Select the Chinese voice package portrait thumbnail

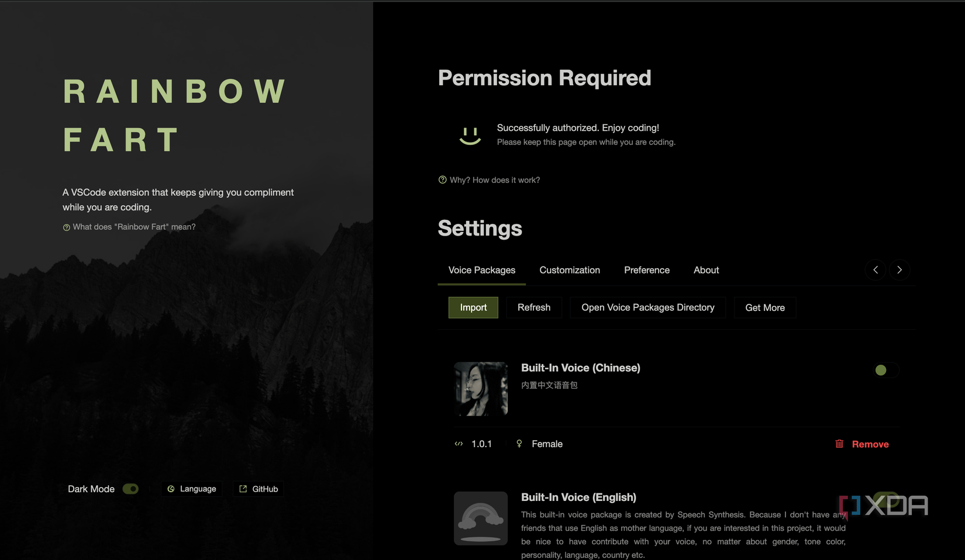pyautogui.click(x=481, y=389)
